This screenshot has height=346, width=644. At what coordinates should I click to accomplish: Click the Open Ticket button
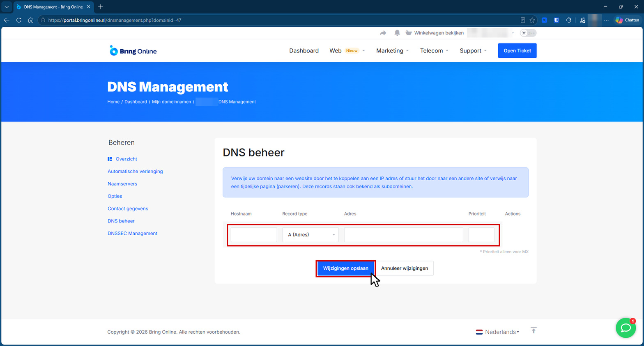coord(517,50)
